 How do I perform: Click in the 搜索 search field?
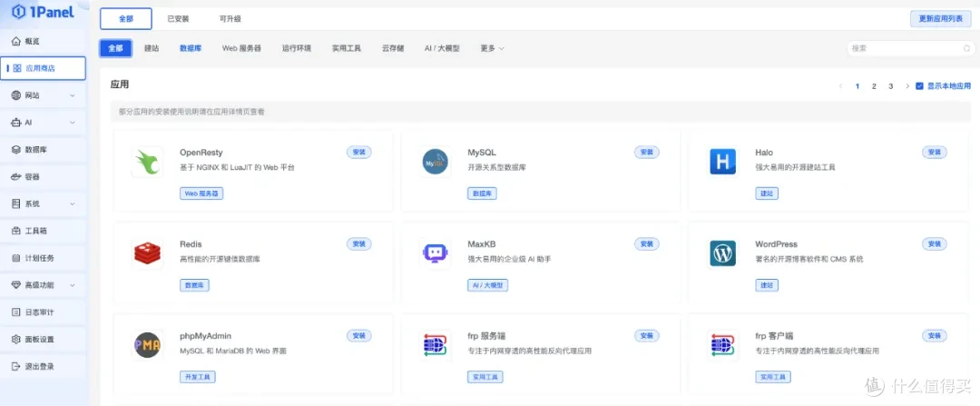pos(910,48)
